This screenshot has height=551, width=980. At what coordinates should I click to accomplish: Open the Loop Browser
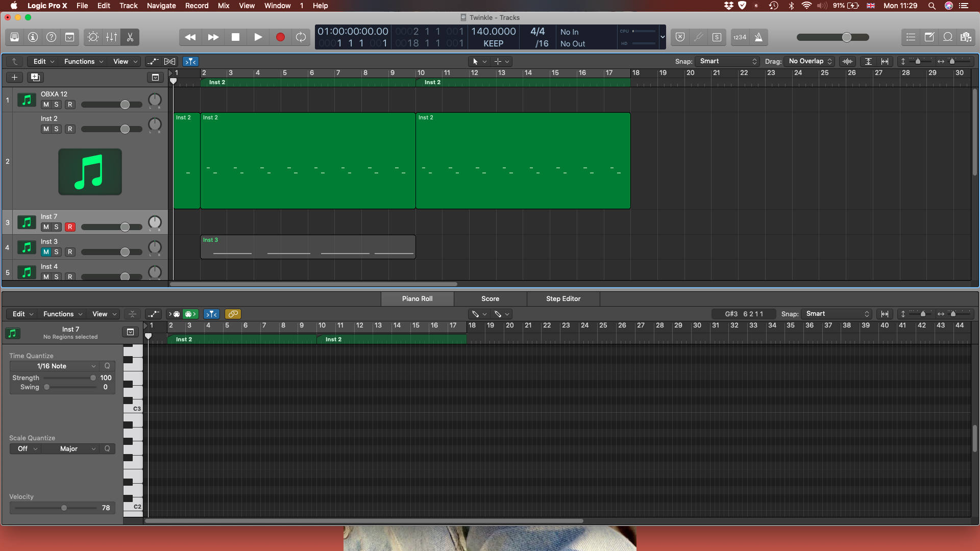pos(948,37)
